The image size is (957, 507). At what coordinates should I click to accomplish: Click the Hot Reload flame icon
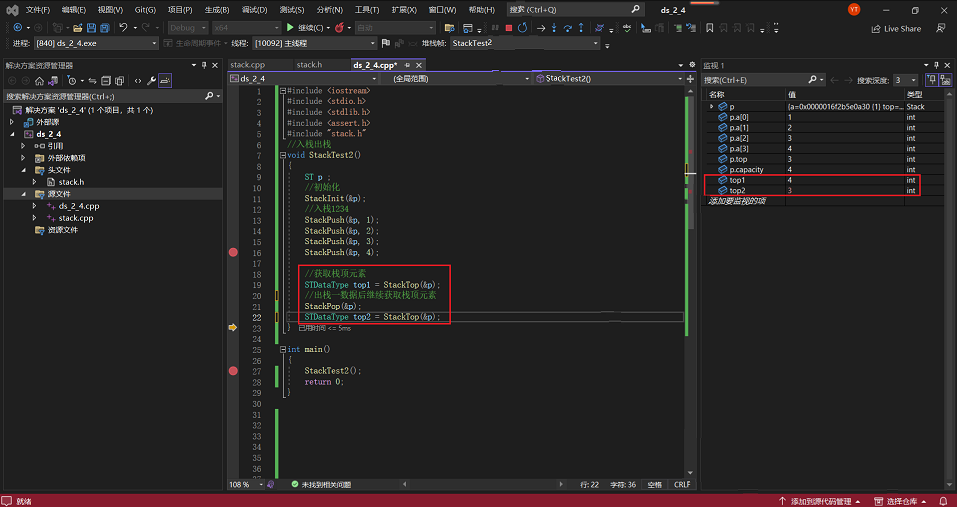coord(339,28)
